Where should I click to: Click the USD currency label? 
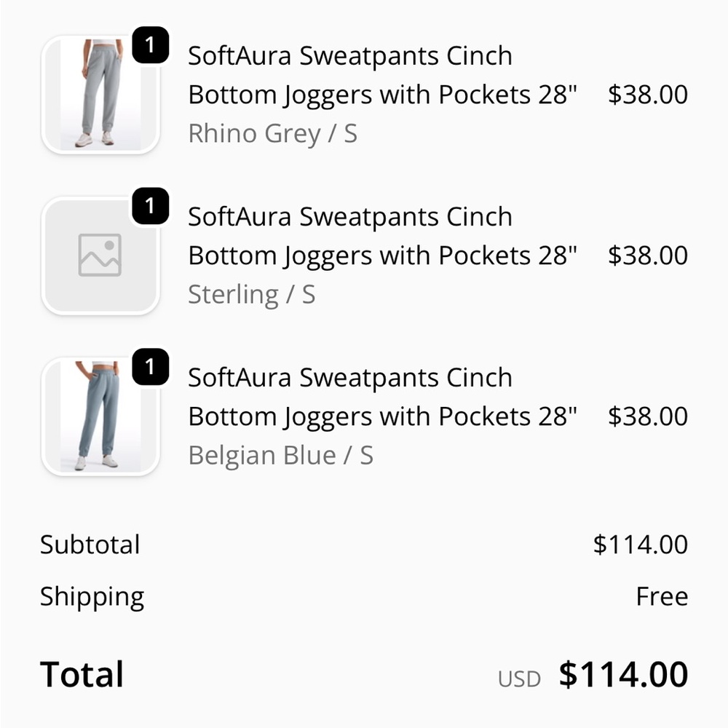519,678
